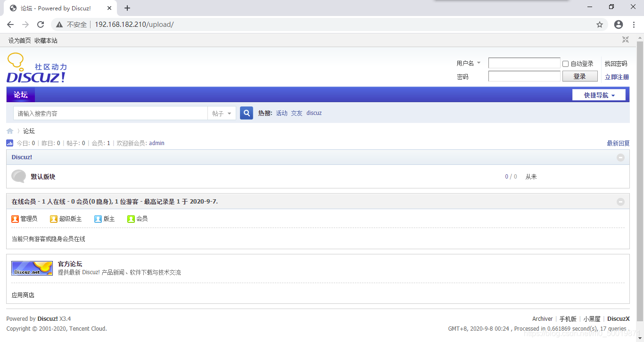Reload the page with the refresh icon
644x342 pixels.
(41, 24)
